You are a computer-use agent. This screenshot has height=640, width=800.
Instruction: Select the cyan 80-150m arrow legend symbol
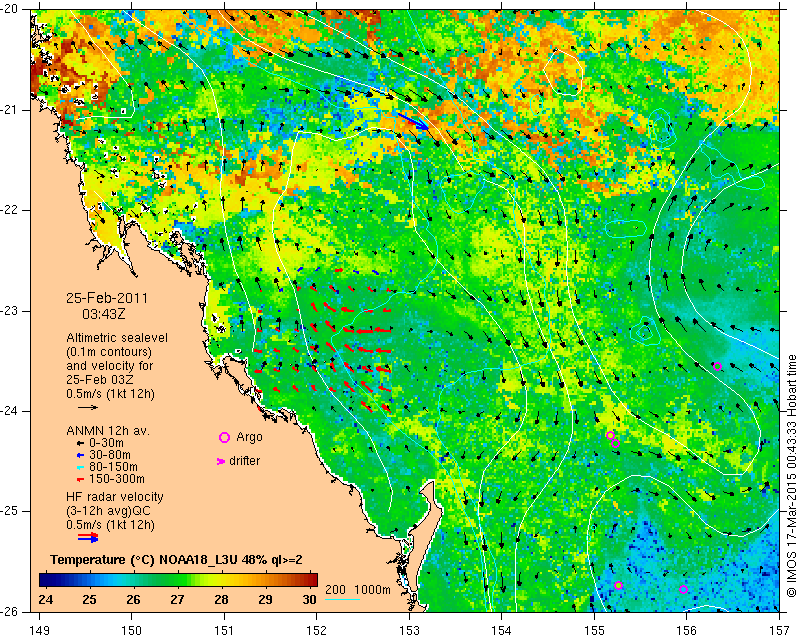(x=80, y=467)
